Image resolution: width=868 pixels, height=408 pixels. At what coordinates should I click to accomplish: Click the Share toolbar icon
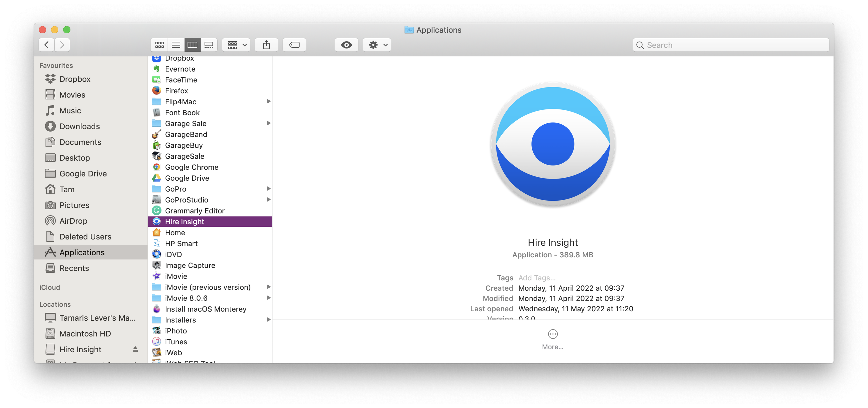tap(266, 45)
